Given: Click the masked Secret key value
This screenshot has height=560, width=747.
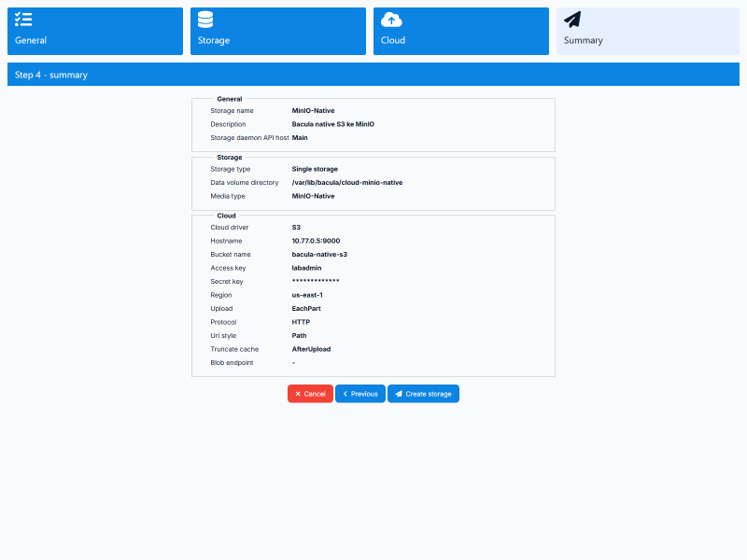Looking at the screenshot, I should tap(316, 281).
